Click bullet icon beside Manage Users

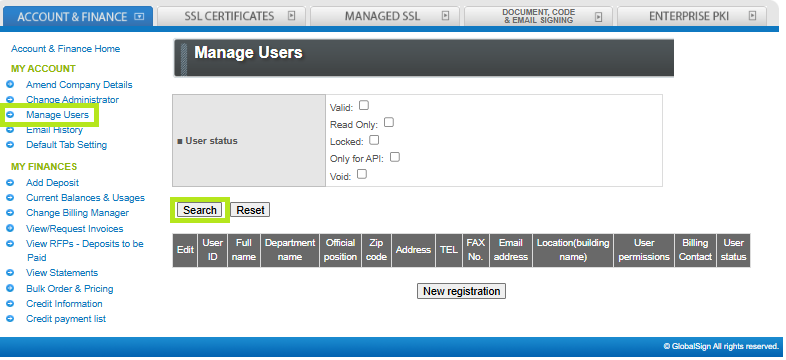click(x=10, y=114)
